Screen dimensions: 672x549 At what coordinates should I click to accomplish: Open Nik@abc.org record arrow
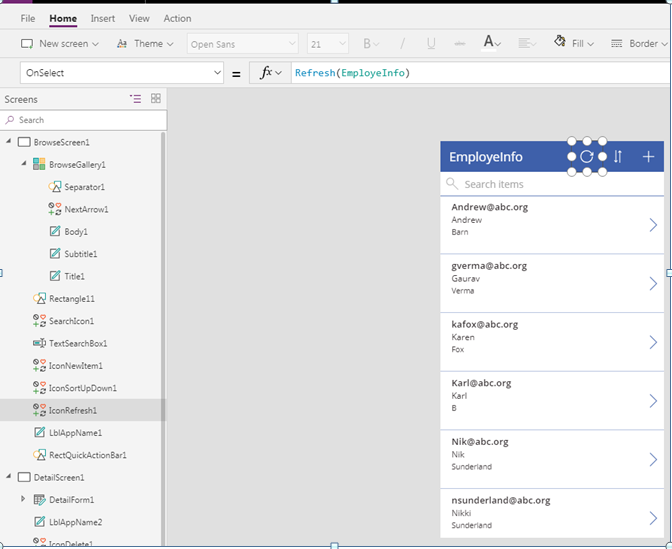click(x=653, y=459)
